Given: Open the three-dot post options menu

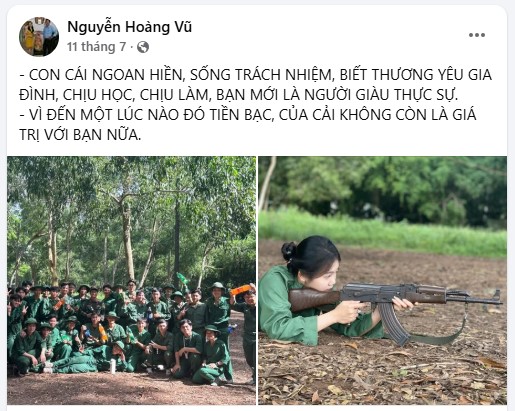Looking at the screenshot, I should (477, 35).
